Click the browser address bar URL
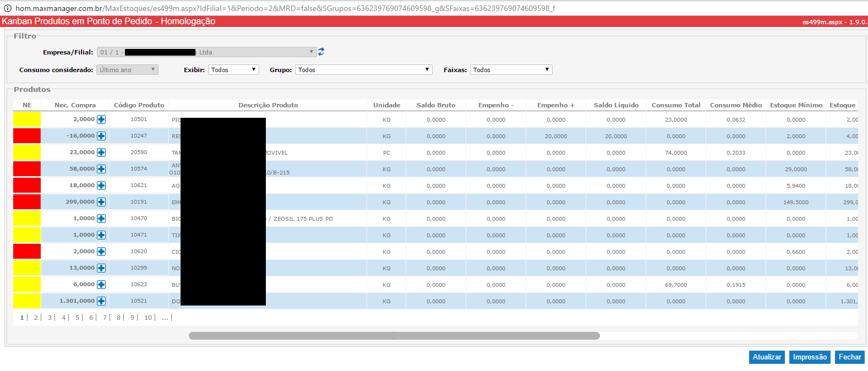The height and width of the screenshot is (371, 868). (285, 8)
